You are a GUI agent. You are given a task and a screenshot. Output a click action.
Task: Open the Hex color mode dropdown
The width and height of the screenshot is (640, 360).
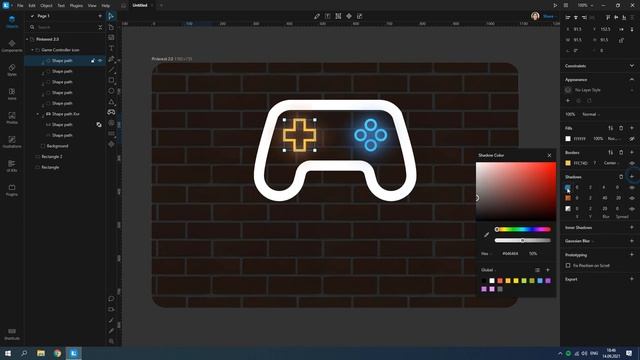point(486,253)
